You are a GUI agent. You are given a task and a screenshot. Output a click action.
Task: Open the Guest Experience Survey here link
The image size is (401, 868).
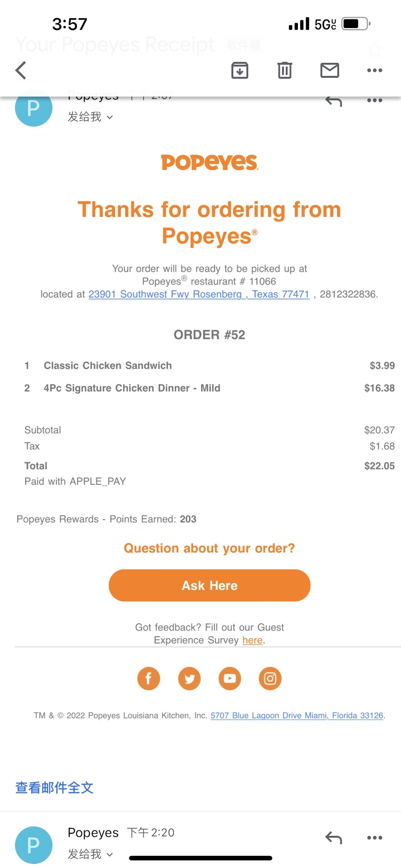[252, 640]
